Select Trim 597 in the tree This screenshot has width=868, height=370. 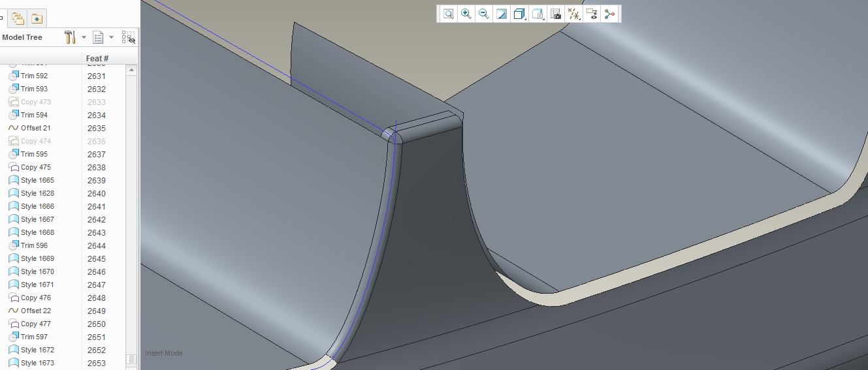34,337
